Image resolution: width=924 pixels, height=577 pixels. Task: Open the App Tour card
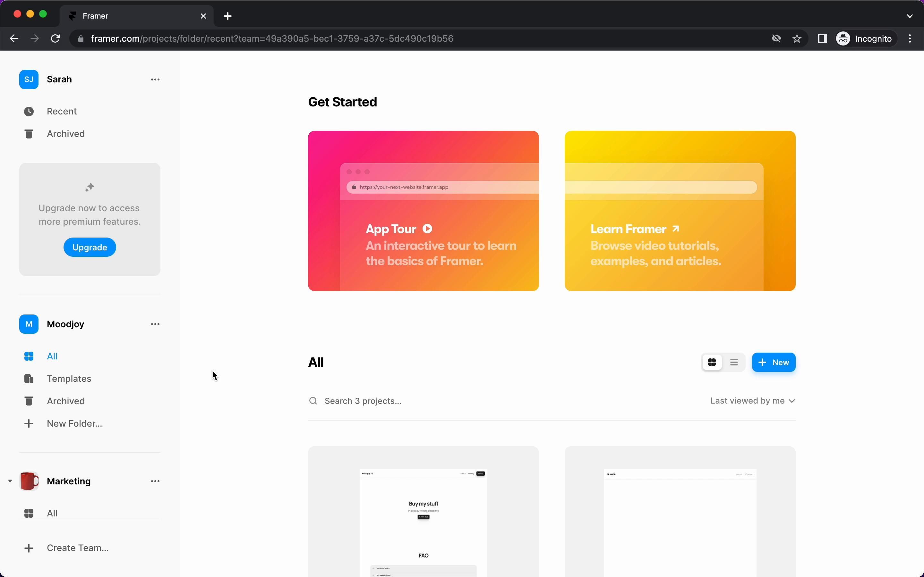(423, 211)
